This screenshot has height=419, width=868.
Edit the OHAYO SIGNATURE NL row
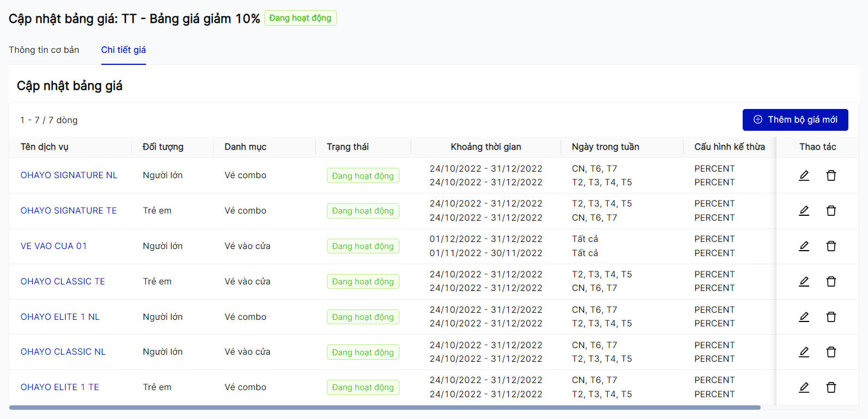click(804, 175)
